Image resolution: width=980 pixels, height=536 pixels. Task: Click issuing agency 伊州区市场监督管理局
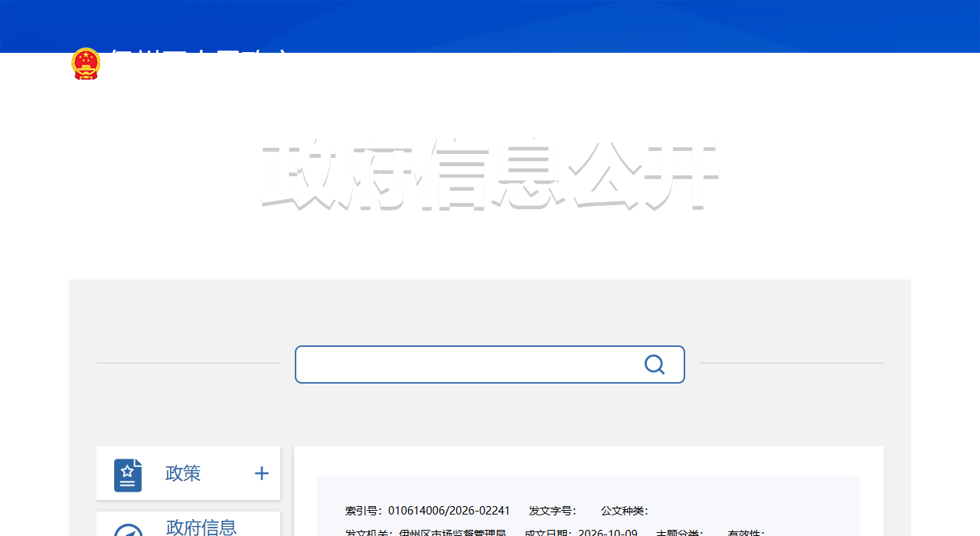coord(452,532)
